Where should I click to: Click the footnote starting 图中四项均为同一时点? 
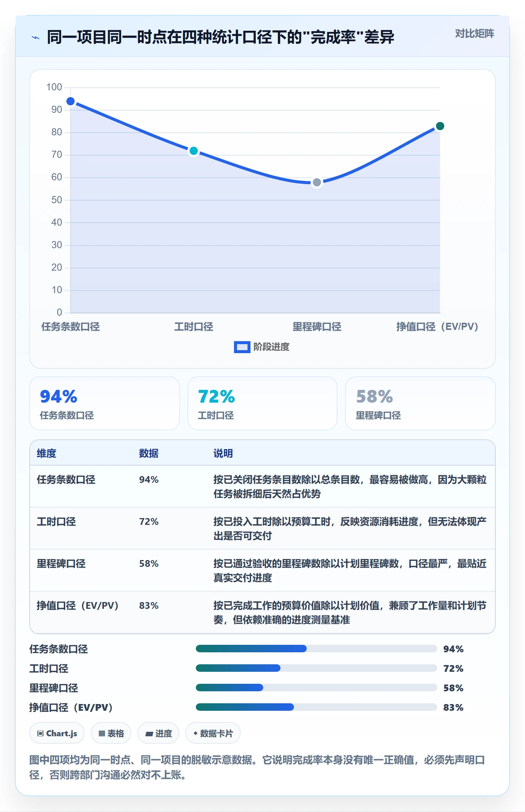(x=257, y=767)
